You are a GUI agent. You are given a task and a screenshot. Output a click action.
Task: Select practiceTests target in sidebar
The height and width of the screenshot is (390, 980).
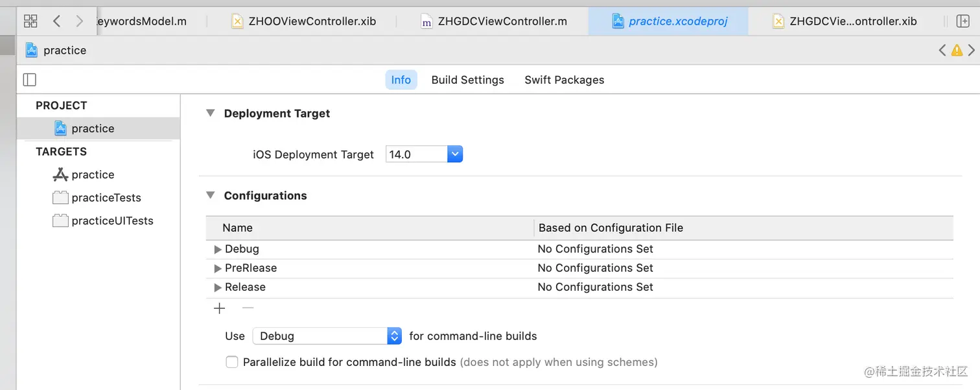pyautogui.click(x=106, y=198)
